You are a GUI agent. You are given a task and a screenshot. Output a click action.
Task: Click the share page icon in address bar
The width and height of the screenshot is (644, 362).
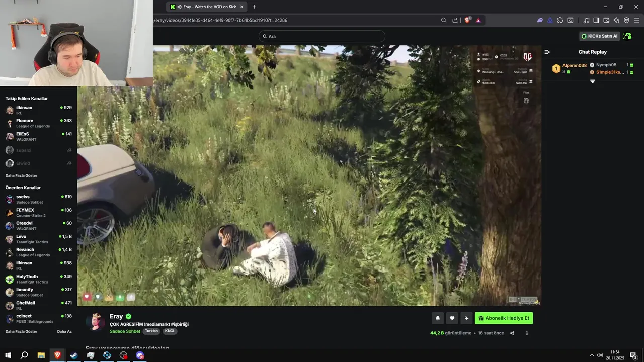(x=455, y=20)
